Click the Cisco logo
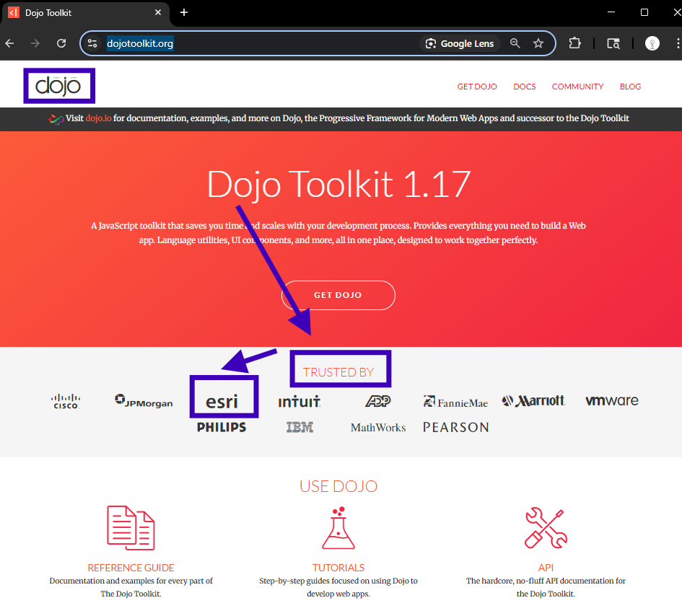Viewport: 682px width, 616px height. click(x=66, y=401)
